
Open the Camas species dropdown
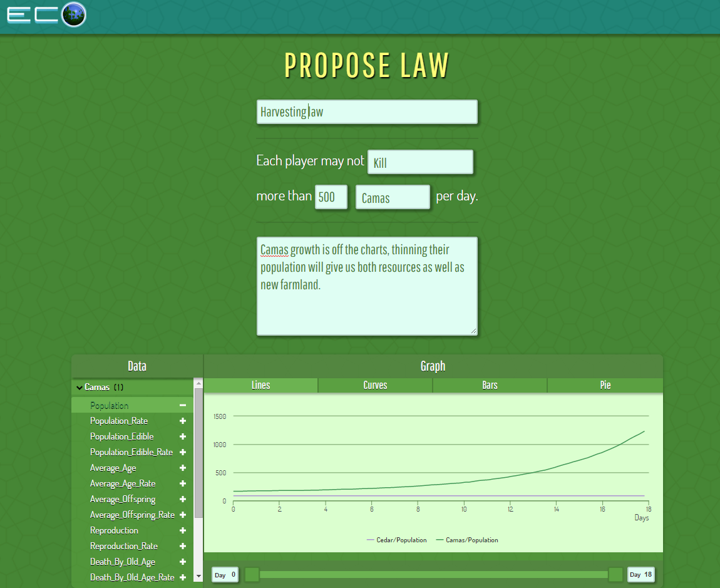tap(393, 198)
